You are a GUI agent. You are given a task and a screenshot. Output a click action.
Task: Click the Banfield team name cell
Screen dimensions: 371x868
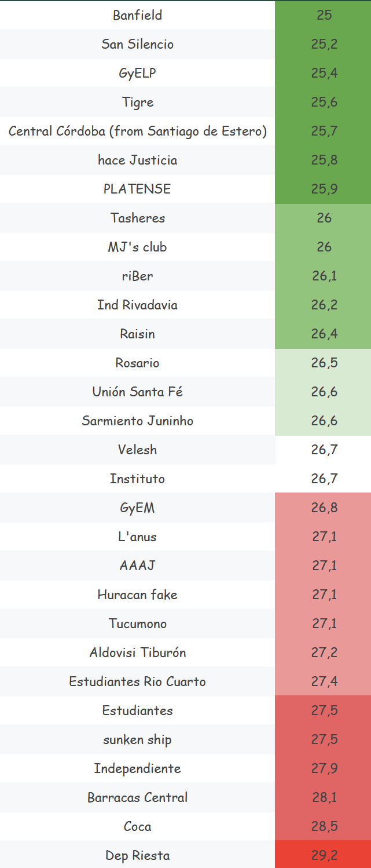click(x=138, y=16)
